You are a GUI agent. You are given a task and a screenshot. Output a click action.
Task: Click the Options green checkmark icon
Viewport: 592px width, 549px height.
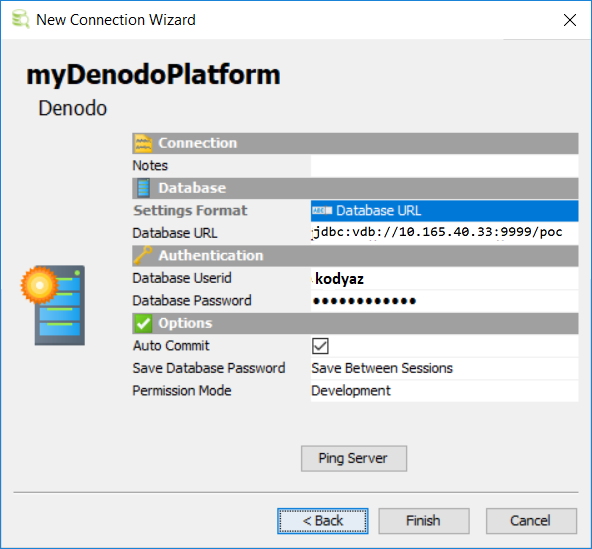(143, 323)
